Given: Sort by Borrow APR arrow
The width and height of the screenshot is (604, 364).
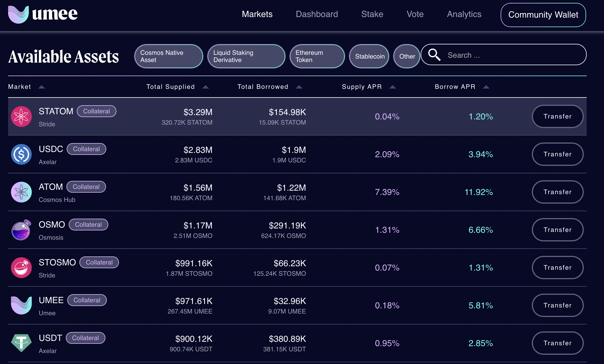Looking at the screenshot, I should point(486,87).
